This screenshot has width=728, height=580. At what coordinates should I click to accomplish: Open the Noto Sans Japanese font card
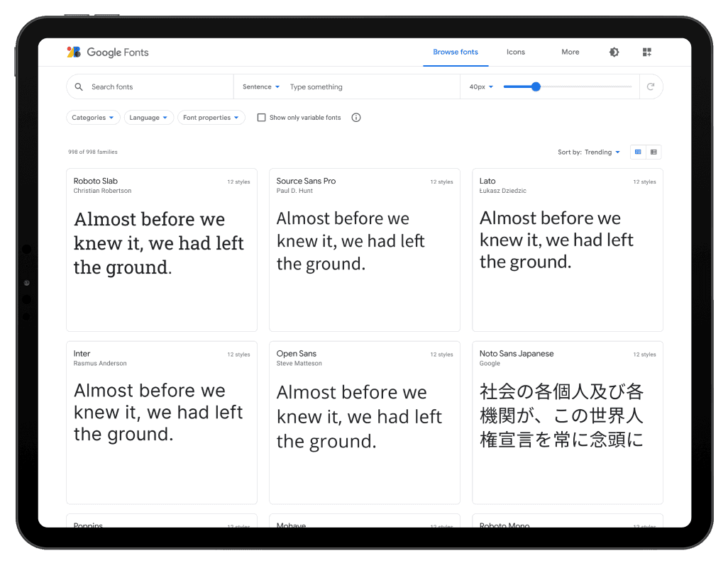[568, 423]
